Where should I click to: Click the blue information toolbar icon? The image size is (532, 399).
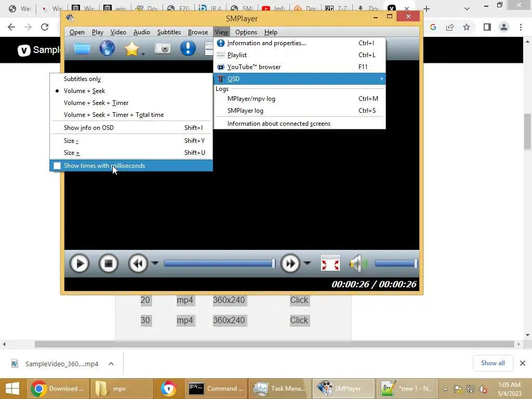point(188,48)
